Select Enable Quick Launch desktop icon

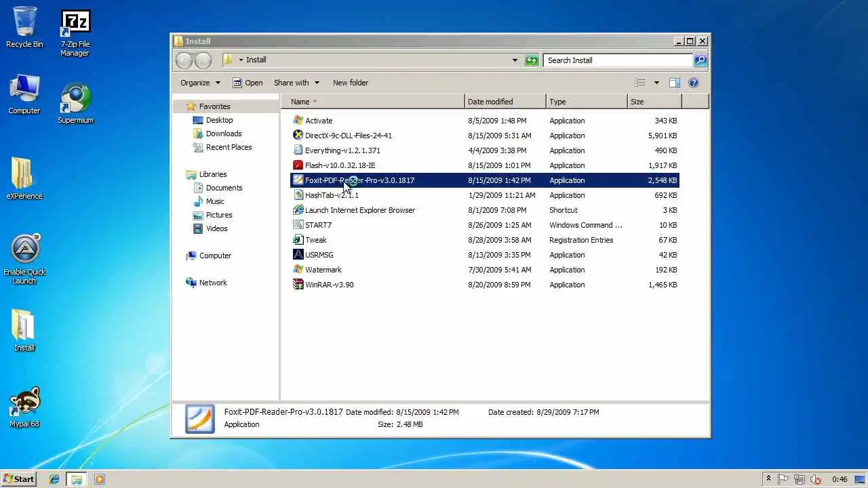[x=24, y=259]
